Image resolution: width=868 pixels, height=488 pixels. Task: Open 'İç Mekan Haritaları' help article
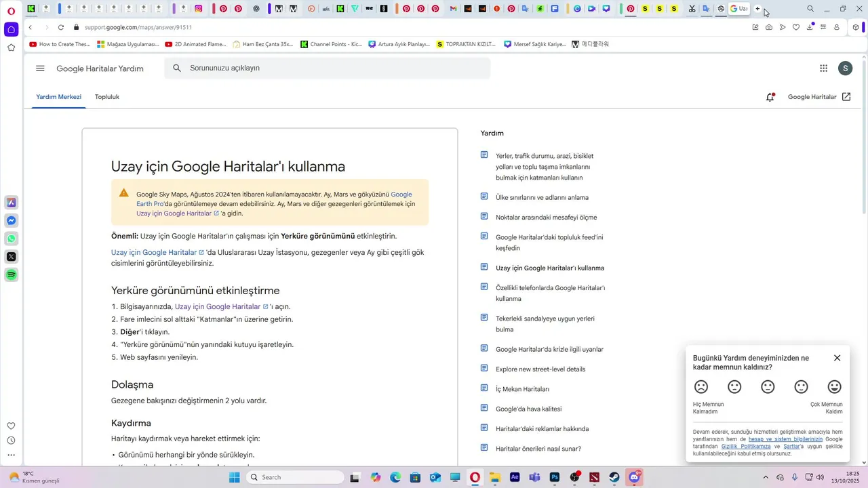522,389
